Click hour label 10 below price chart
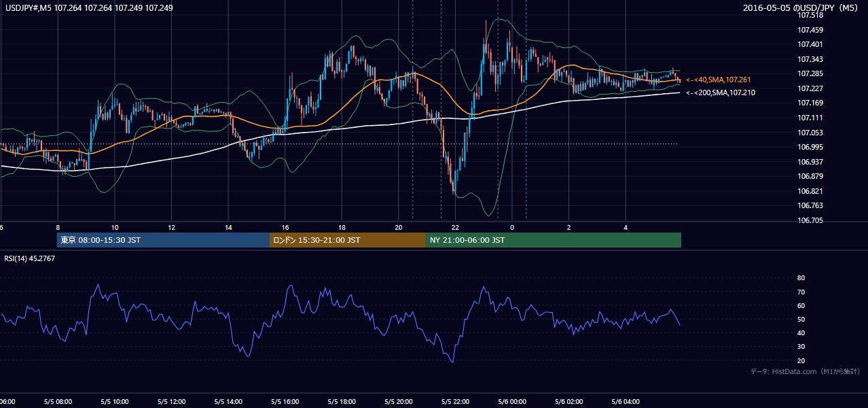This screenshot has width=868, height=408. pos(115,228)
